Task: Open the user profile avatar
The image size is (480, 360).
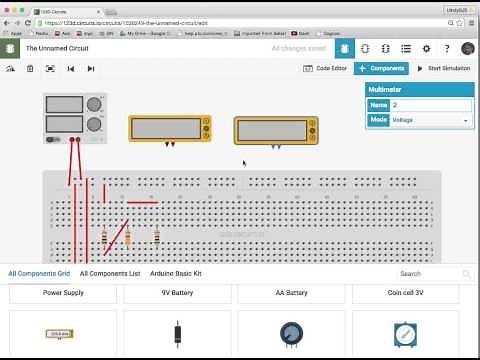Action: coord(468,49)
